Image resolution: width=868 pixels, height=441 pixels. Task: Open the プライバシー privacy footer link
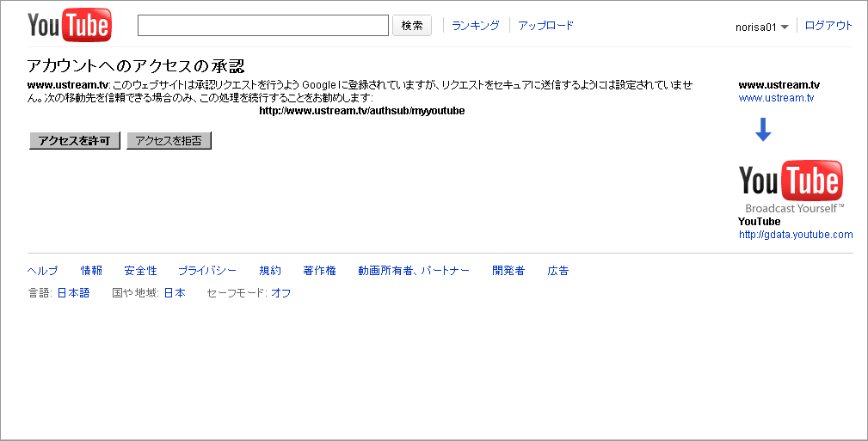point(207,271)
